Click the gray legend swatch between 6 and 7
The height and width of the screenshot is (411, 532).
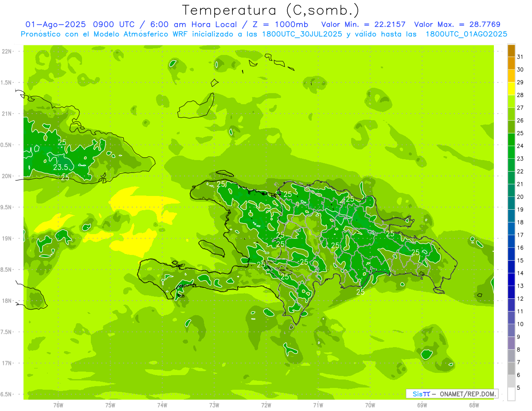click(511, 368)
